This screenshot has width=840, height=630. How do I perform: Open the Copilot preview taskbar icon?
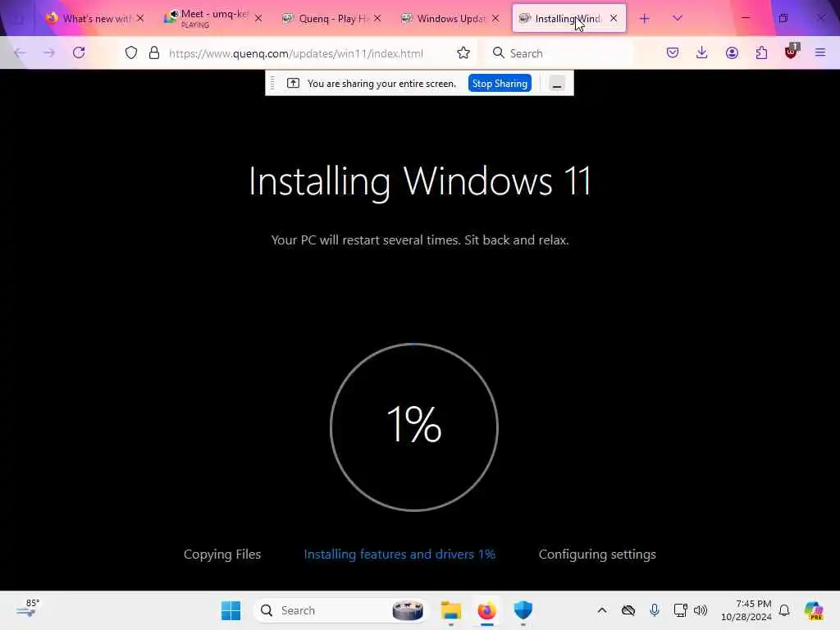coord(814,610)
